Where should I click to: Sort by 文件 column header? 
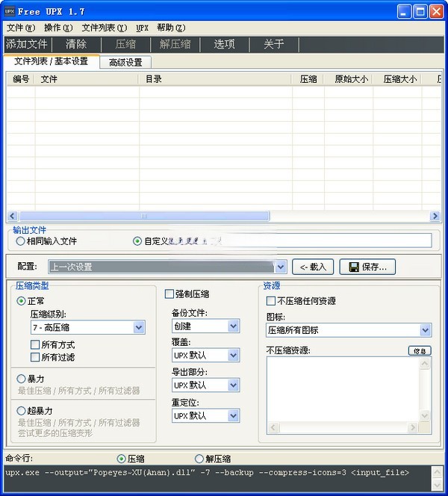(x=87, y=79)
